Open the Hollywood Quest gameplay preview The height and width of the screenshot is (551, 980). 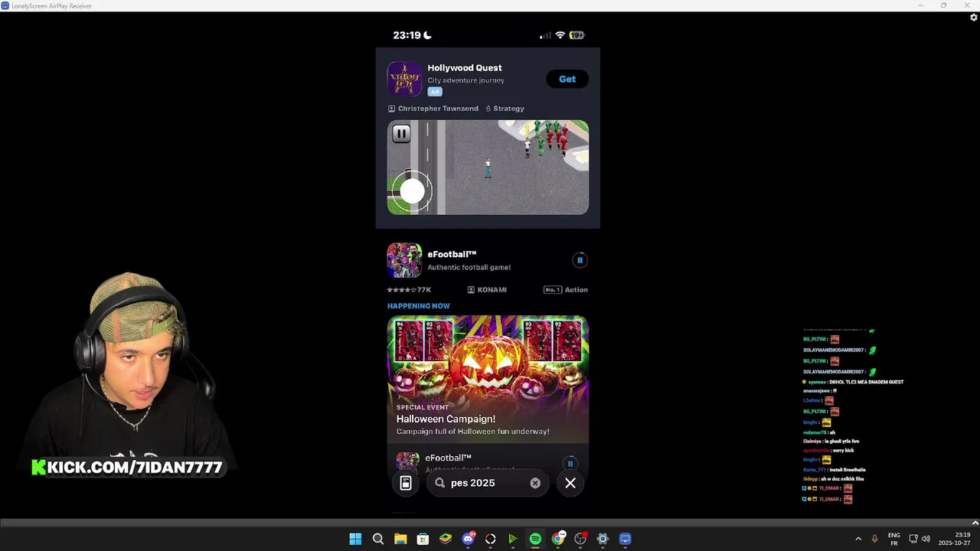click(x=488, y=167)
